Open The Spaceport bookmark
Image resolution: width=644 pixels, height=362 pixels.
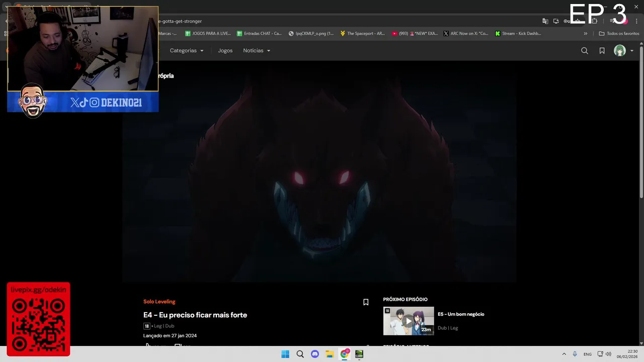362,34
